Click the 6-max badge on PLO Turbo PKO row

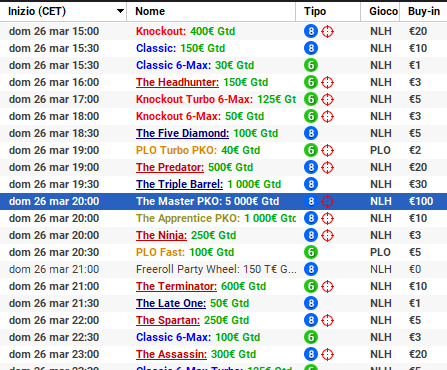(311, 150)
